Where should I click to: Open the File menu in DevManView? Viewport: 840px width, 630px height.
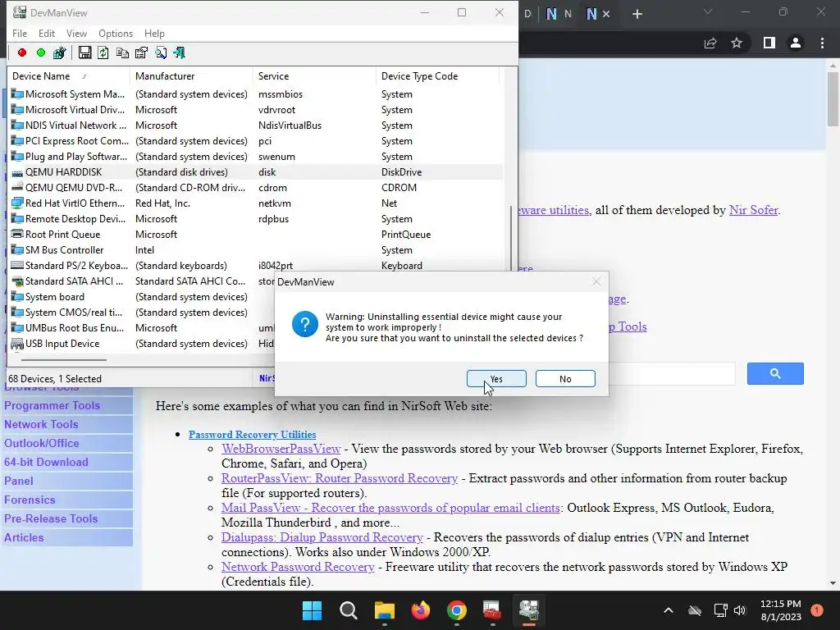pos(20,33)
